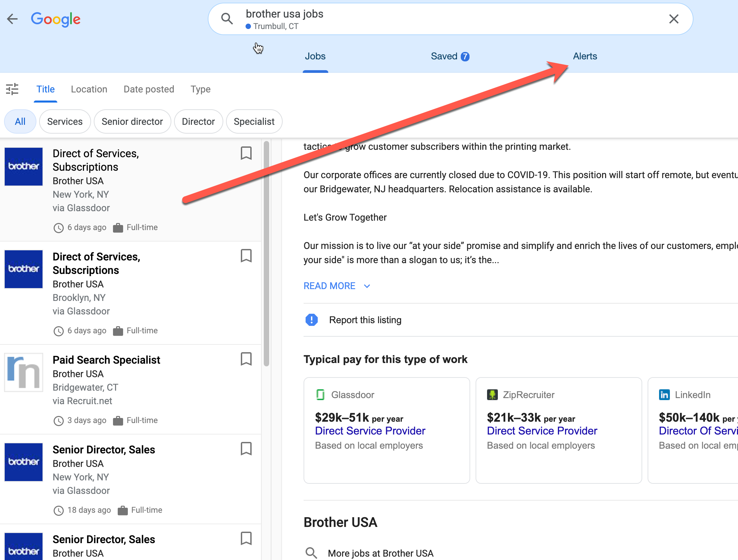Select the Senior director title chip

click(132, 121)
